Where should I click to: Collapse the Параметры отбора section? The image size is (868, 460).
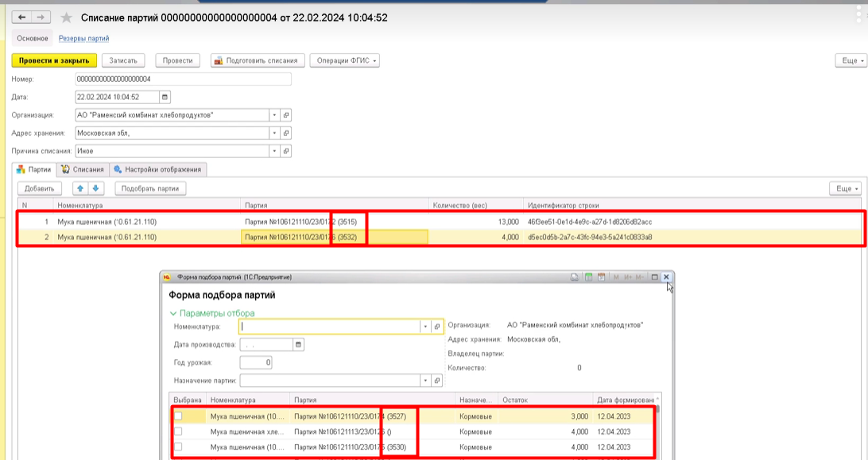coord(212,313)
